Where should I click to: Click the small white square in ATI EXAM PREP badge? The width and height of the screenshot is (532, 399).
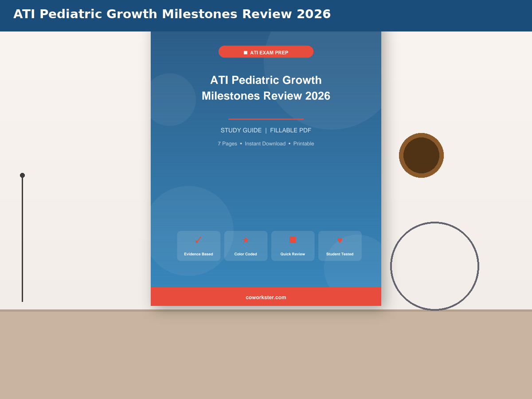(246, 53)
